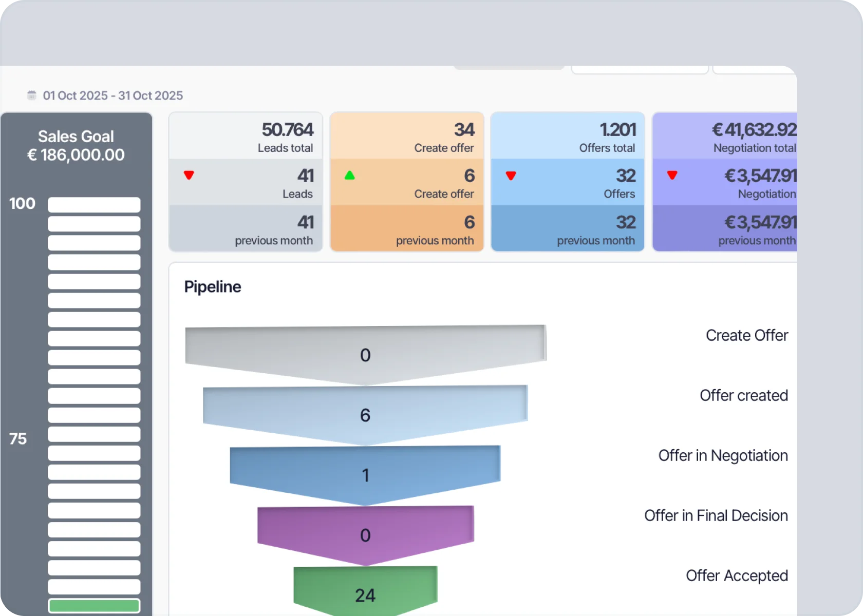
Task: Click the previous month label in the Leads card
Action: (x=274, y=241)
